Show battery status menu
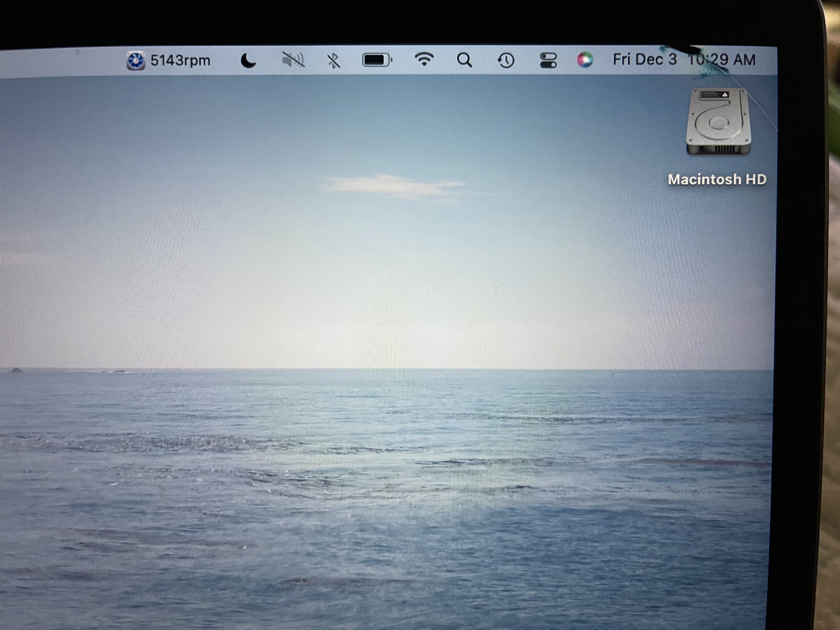Image resolution: width=840 pixels, height=630 pixels. click(377, 60)
